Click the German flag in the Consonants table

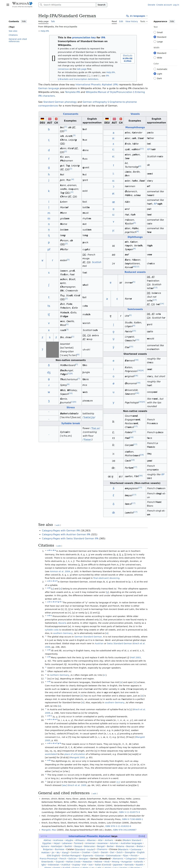(42, 119)
